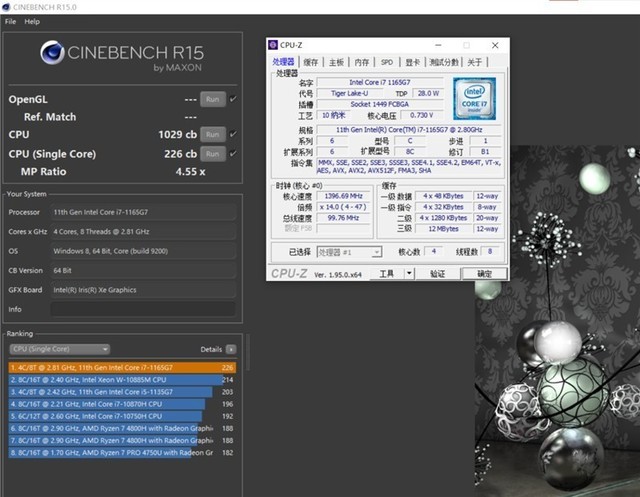Screen dimensions: 640x497
Task: Open the ranking CPU (Single Core) dropdown
Action: click(60, 349)
